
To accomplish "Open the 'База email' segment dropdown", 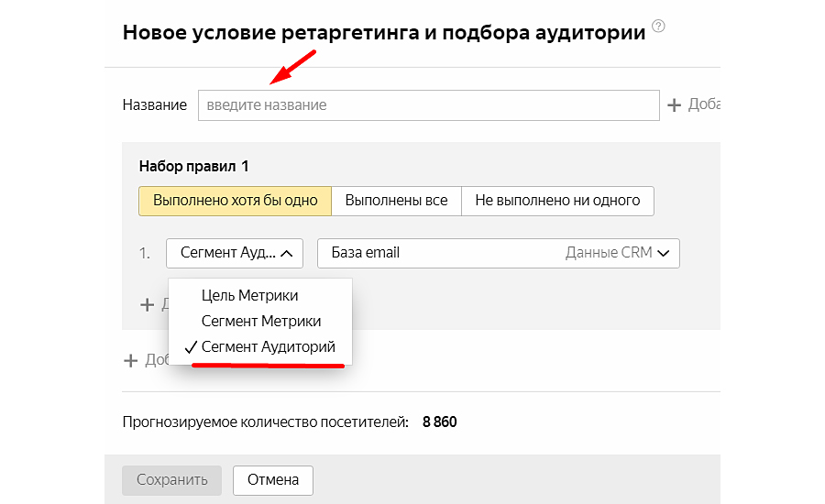I will coord(498,253).
